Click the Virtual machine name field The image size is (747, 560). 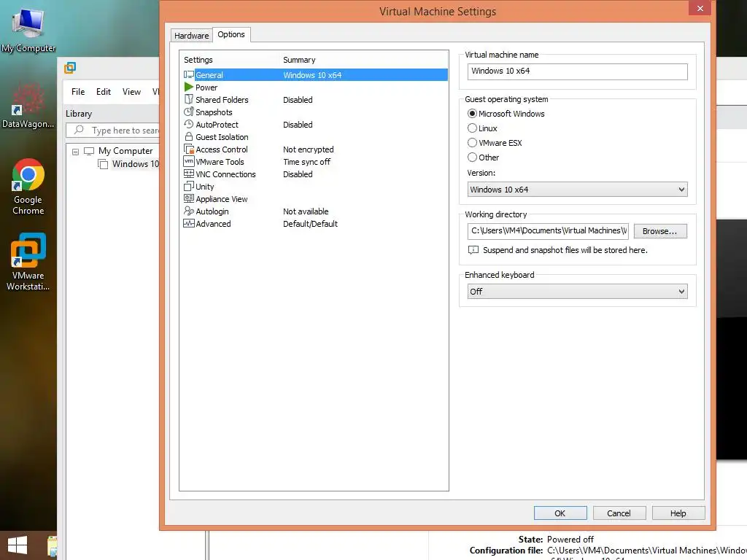coord(577,71)
